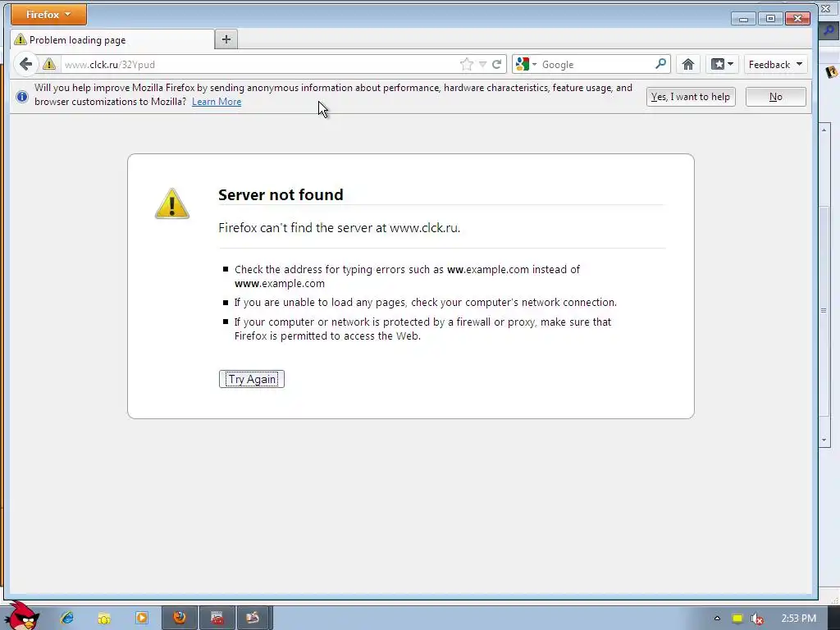Go to the home page
Screen dimensions: 840x630
688,64
